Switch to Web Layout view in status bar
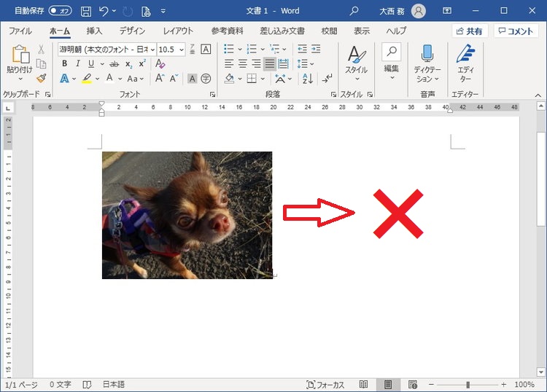 click(413, 384)
